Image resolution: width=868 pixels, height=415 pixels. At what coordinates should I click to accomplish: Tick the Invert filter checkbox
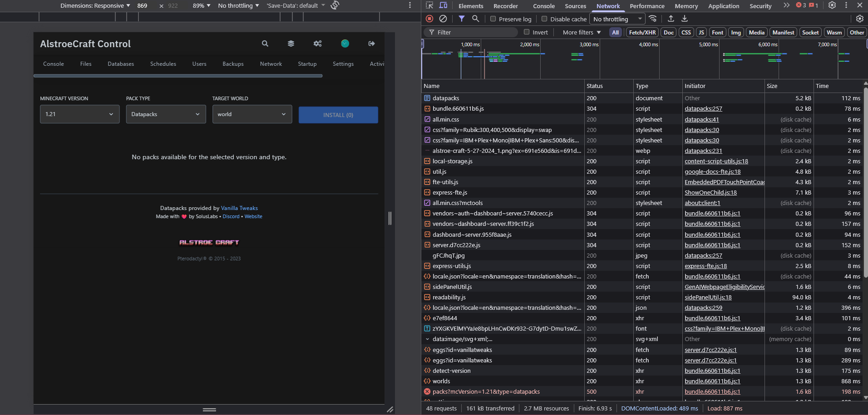(x=527, y=32)
